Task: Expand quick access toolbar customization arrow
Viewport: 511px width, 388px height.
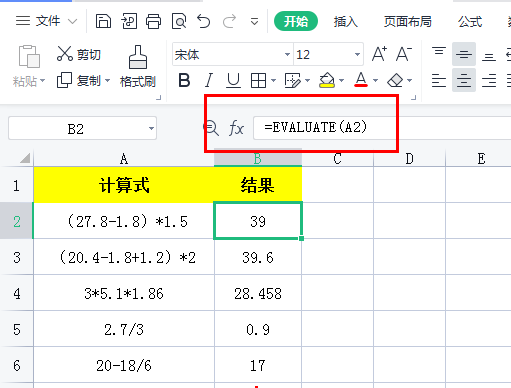Action: [x=254, y=22]
